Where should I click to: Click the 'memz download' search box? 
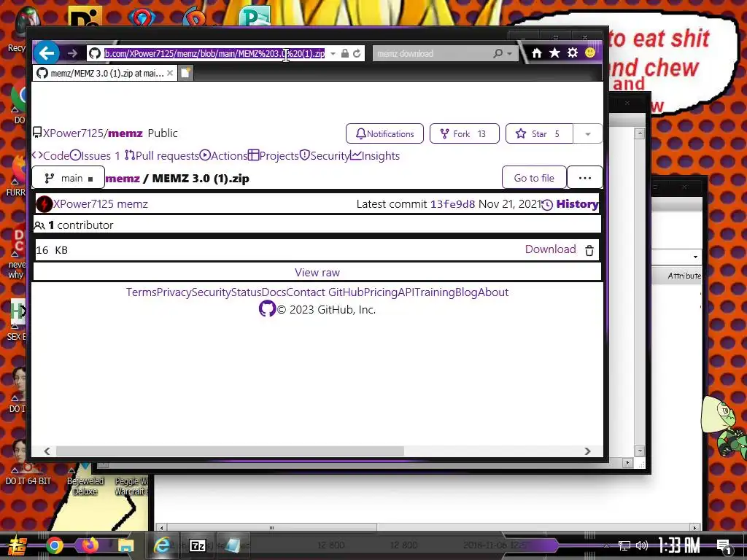coord(433,54)
